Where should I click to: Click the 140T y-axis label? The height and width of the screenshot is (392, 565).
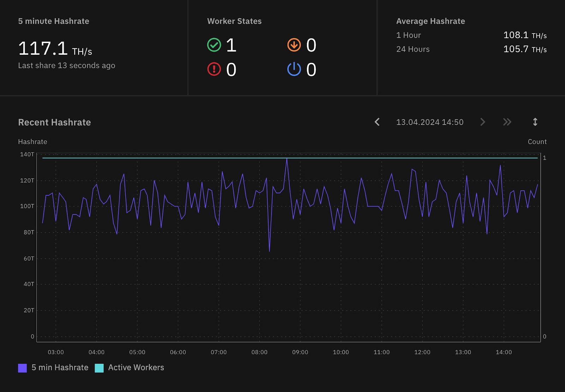tap(27, 154)
